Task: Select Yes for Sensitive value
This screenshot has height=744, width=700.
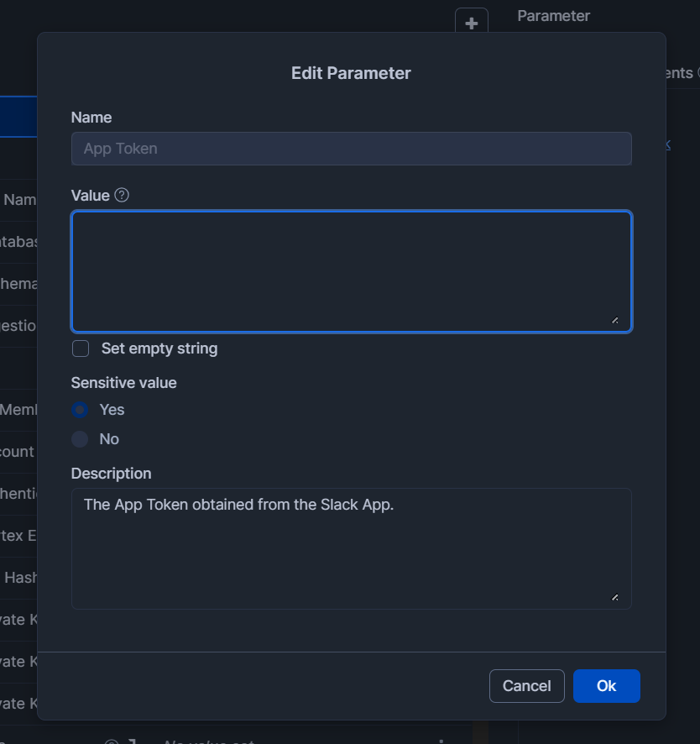Action: click(80, 410)
